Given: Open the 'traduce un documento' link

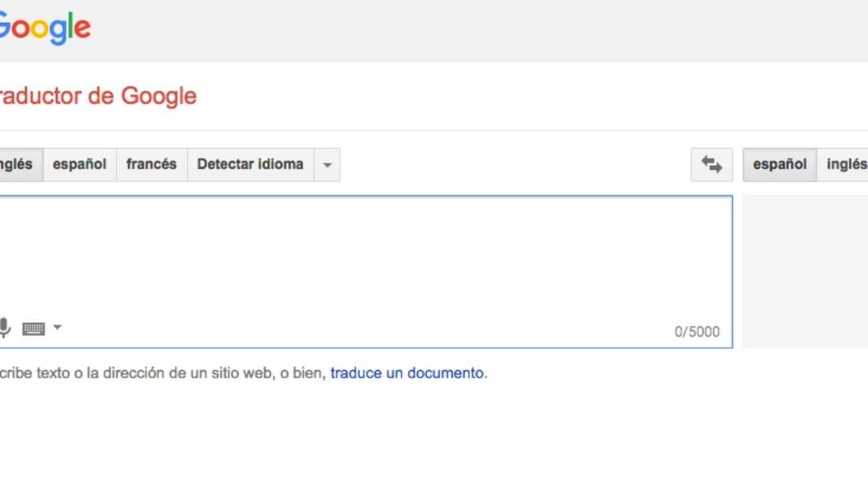Looking at the screenshot, I should point(407,373).
